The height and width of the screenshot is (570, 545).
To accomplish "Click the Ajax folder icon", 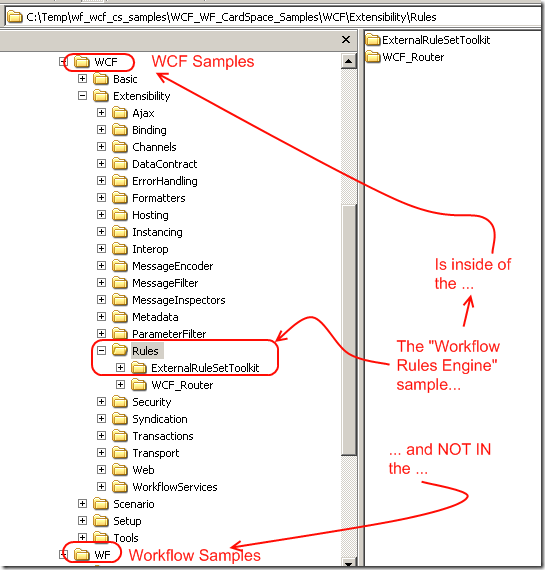I will tap(120, 113).
